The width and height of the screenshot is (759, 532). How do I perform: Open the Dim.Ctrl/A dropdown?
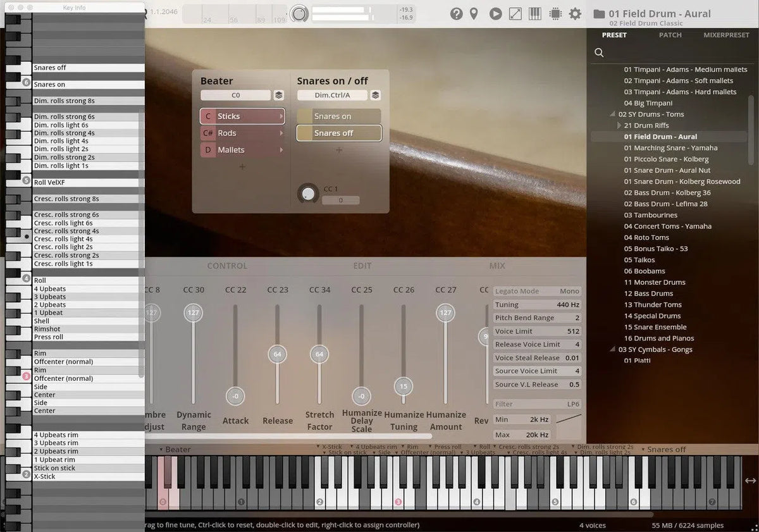333,95
